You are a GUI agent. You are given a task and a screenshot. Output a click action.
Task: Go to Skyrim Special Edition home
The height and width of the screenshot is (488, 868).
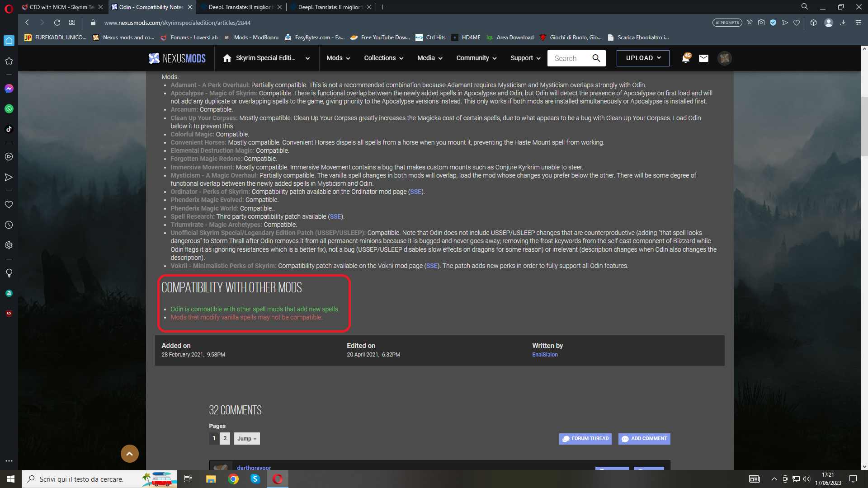tap(259, 58)
